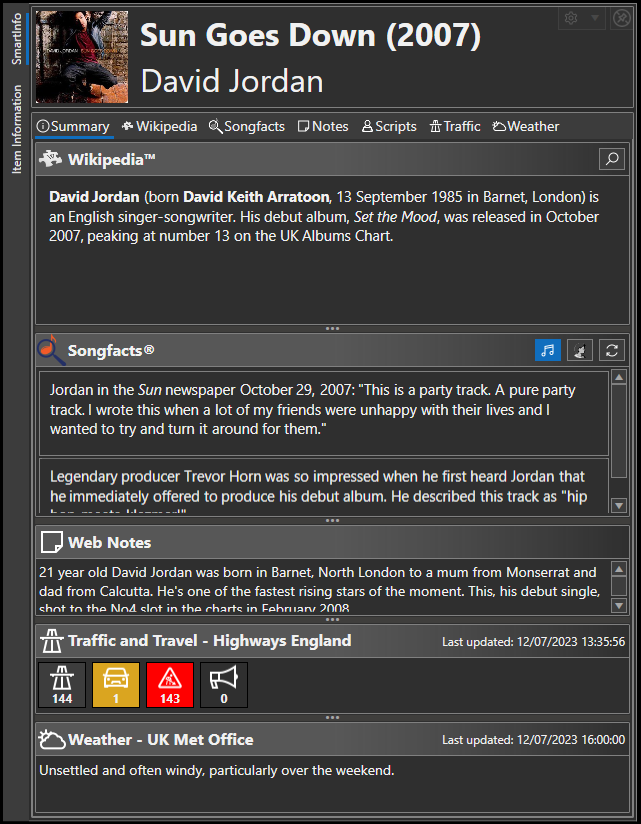The width and height of the screenshot is (641, 824).
Task: Click the italic 'Set the Mood' album title
Action: (395, 217)
